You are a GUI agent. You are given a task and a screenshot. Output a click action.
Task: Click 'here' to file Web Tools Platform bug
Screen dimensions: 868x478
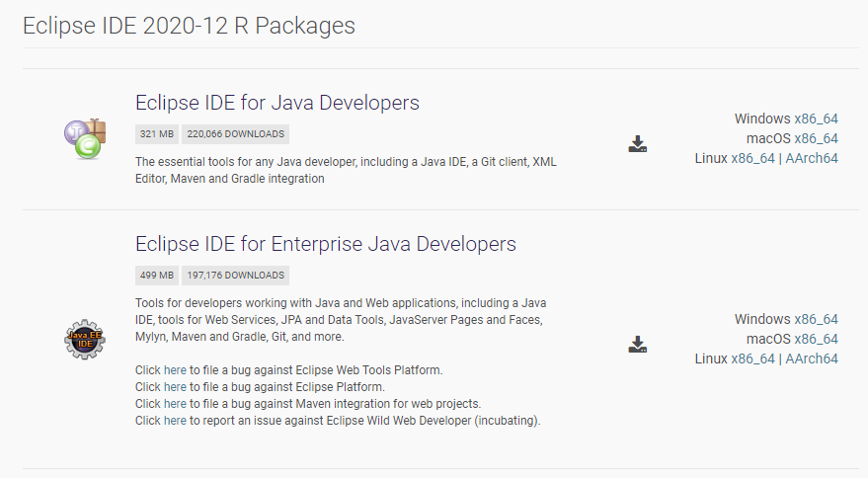175,370
